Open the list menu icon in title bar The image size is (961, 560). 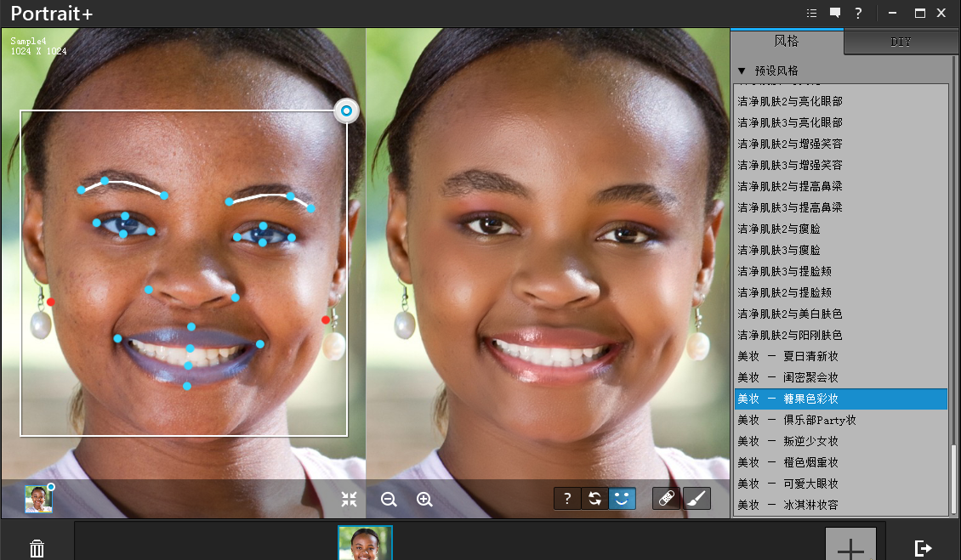[x=811, y=13]
